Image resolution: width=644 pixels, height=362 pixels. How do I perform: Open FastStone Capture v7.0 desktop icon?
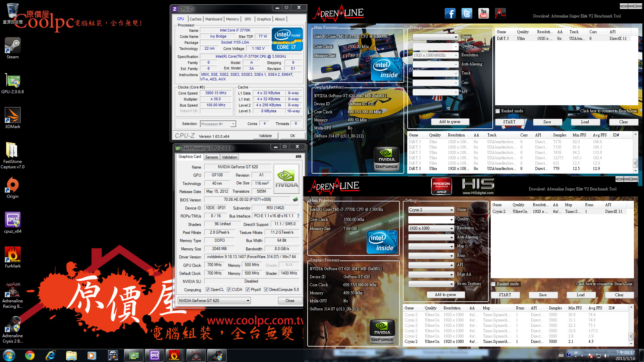tap(13, 155)
